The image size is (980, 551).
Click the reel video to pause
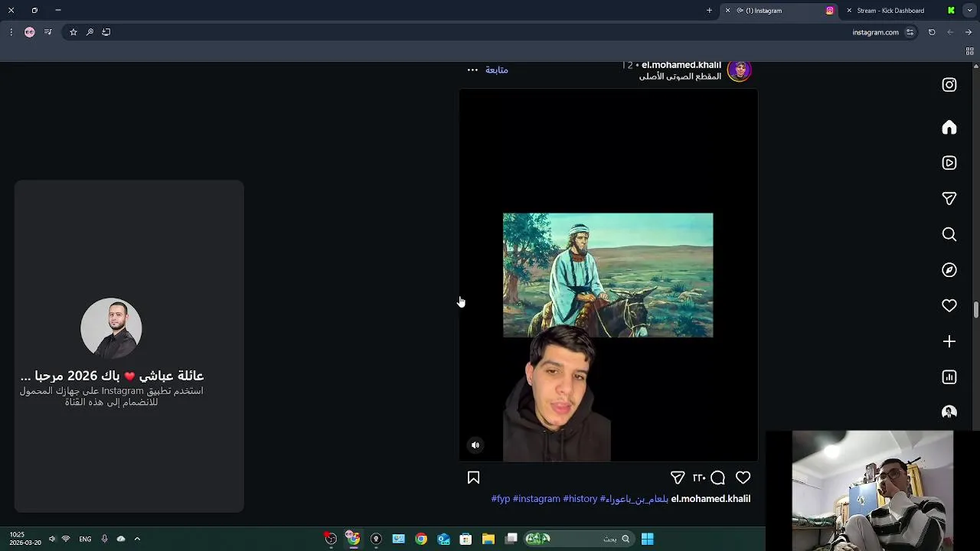[608, 275]
